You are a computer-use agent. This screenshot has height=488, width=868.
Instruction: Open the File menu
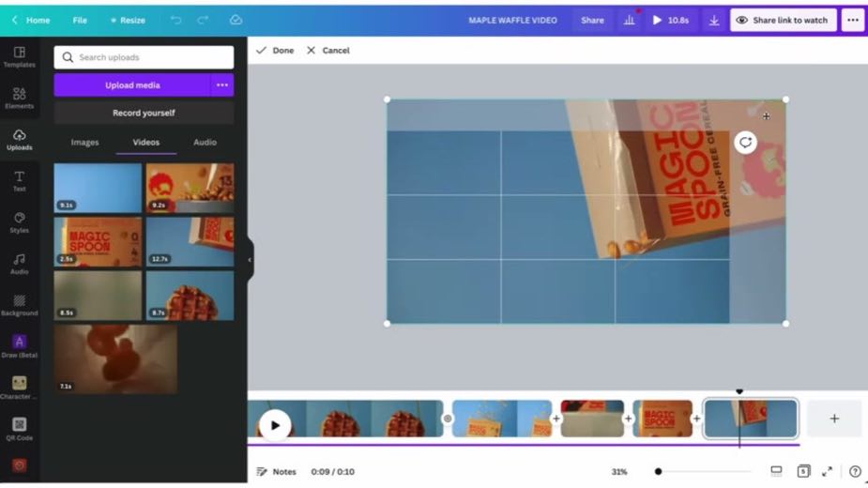click(x=80, y=20)
